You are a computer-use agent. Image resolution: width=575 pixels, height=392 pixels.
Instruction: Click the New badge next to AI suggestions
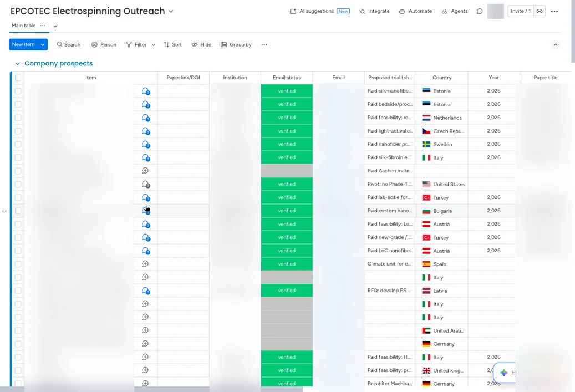[x=343, y=12]
